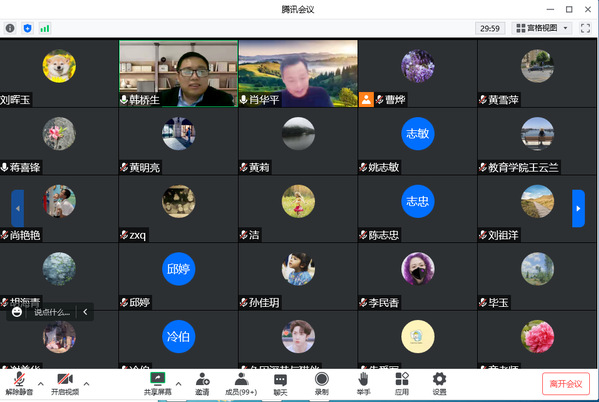The image size is (599, 402).
Task: Click the red Leave Meeting (离开会议) button
Action: tap(565, 384)
